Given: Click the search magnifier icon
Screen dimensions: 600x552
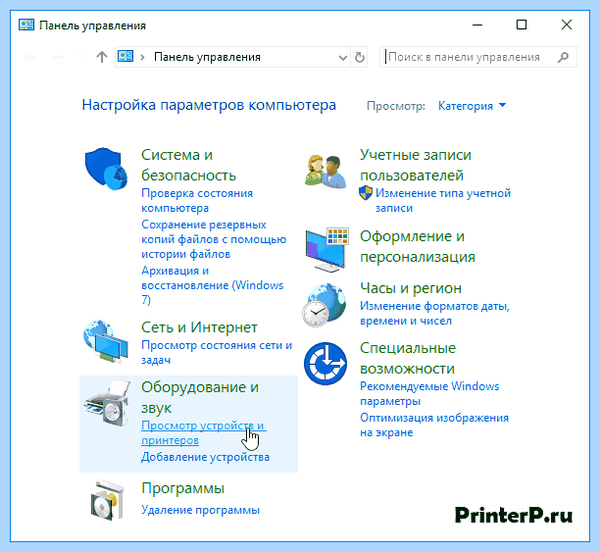Looking at the screenshot, I should click(x=563, y=57).
